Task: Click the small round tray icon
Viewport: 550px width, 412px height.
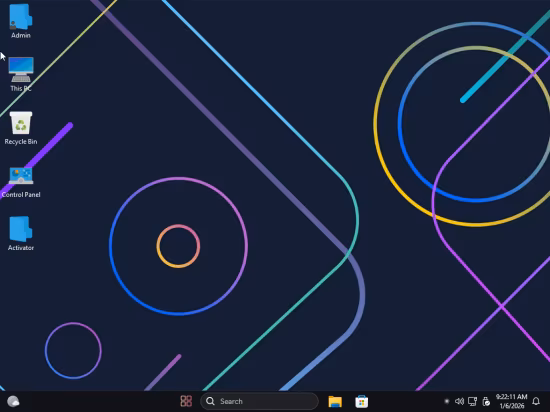Action: pyautogui.click(x=447, y=401)
